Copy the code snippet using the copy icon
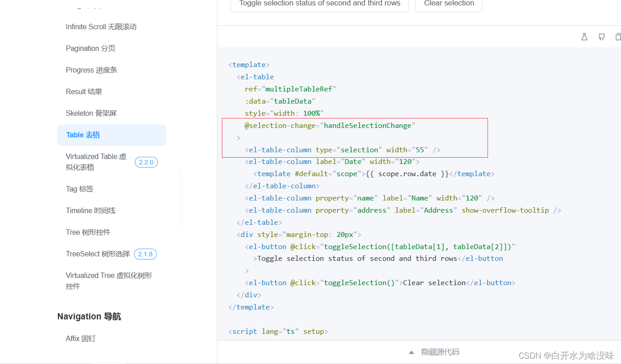The width and height of the screenshot is (621, 364). coord(618,36)
